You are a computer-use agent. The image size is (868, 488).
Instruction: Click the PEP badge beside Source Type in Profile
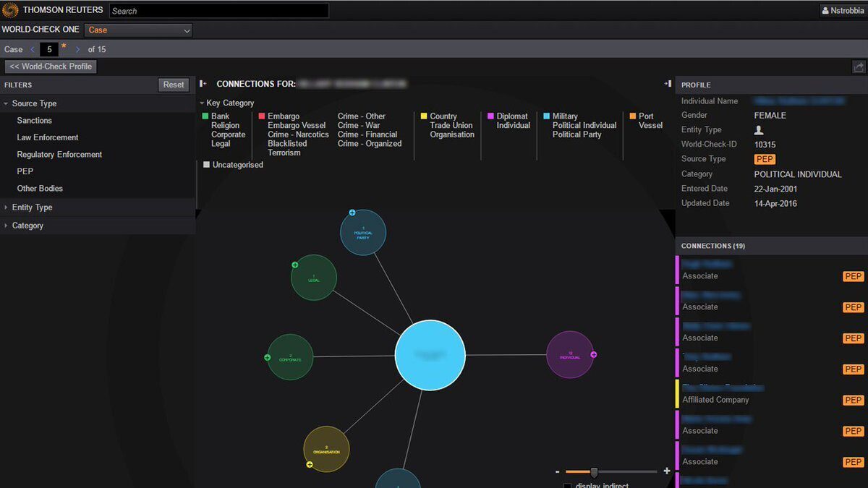point(765,159)
